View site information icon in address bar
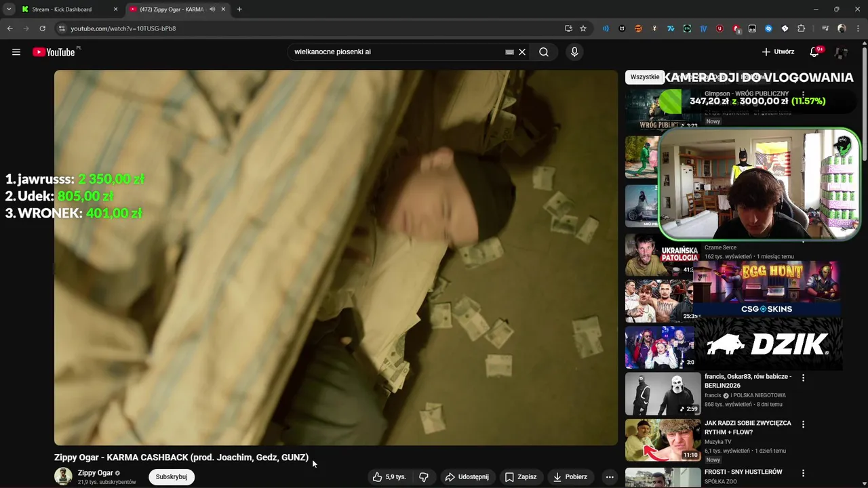 click(62, 28)
